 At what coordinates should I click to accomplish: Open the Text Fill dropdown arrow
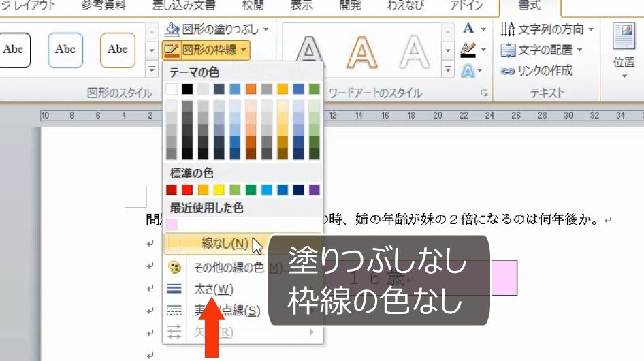coord(483,29)
